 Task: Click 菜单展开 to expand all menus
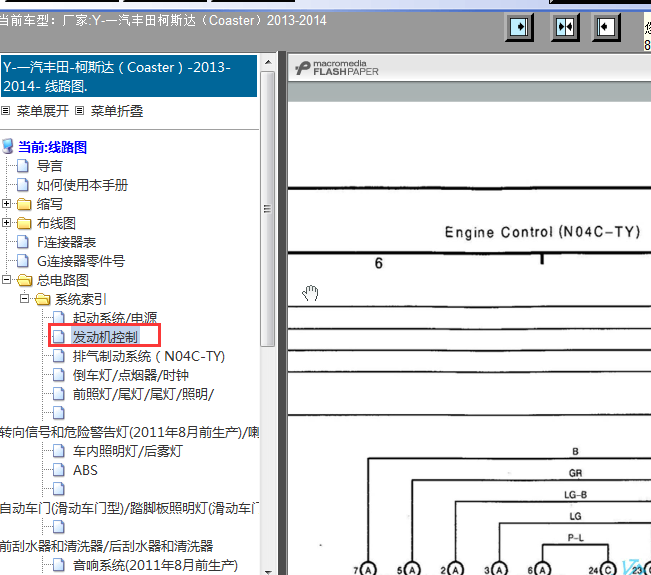[x=43, y=111]
